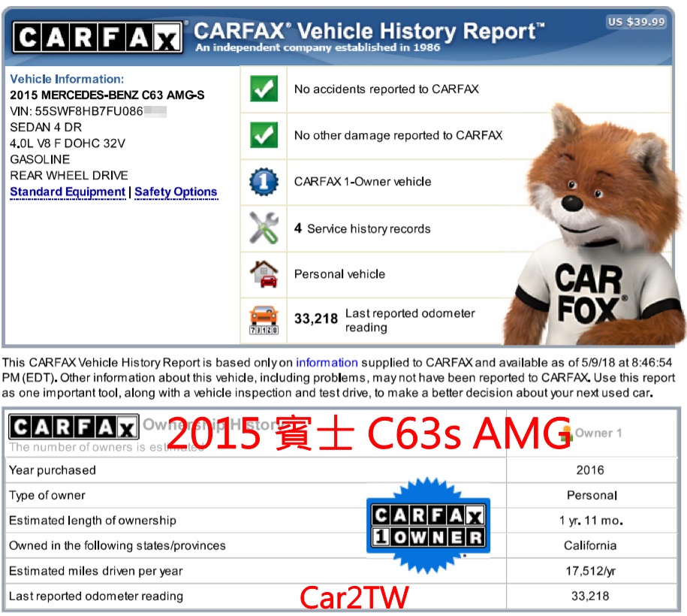Viewport: 687px width, 616px height.
Task: Click the 'No accidents reported to CARFAX' text
Action: click(x=387, y=89)
